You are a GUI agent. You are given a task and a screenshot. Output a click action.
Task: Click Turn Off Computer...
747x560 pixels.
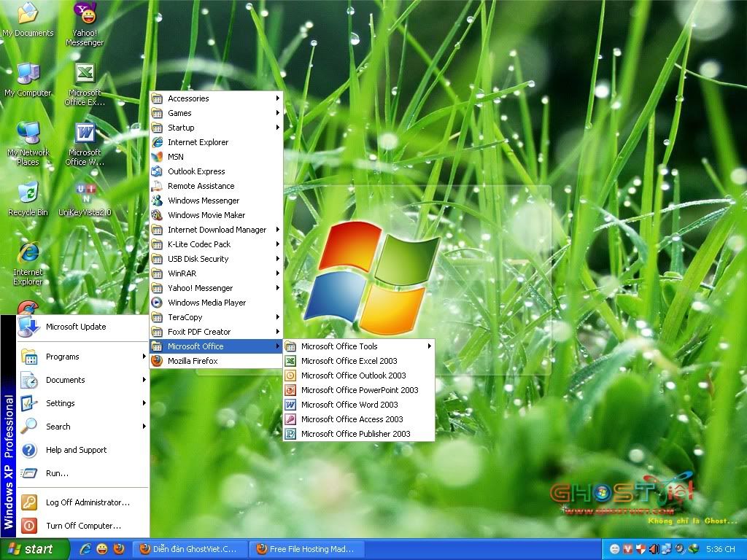(x=83, y=526)
